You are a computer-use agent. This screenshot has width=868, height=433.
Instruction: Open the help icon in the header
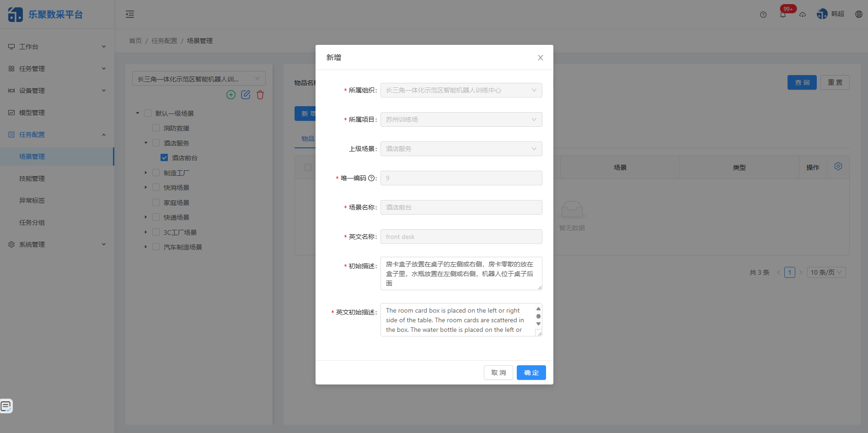(x=763, y=14)
